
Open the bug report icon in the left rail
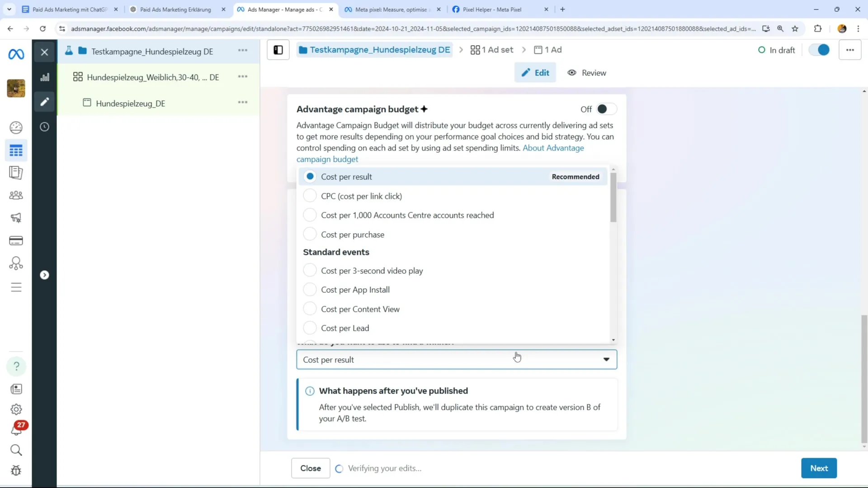point(16,471)
